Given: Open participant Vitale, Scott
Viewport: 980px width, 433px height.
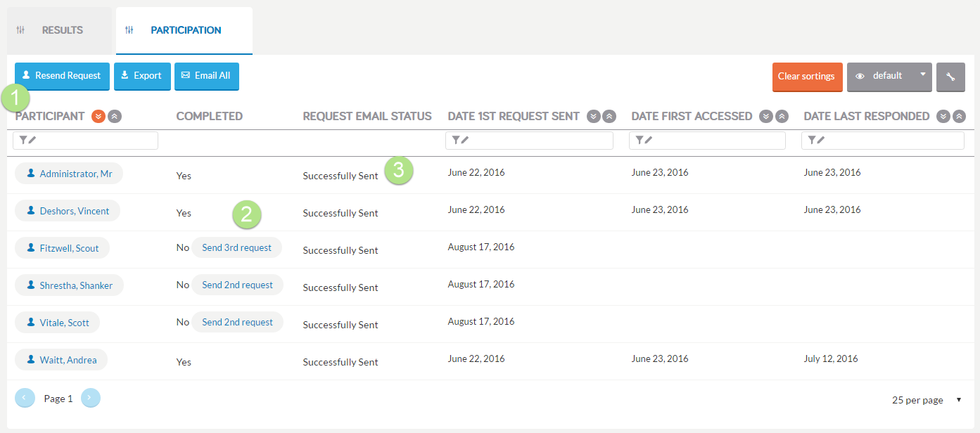Looking at the screenshot, I should [x=57, y=323].
